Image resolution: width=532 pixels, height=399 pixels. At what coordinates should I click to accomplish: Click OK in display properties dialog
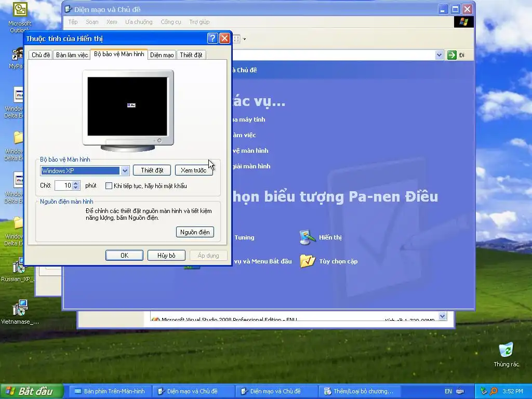[x=124, y=255]
